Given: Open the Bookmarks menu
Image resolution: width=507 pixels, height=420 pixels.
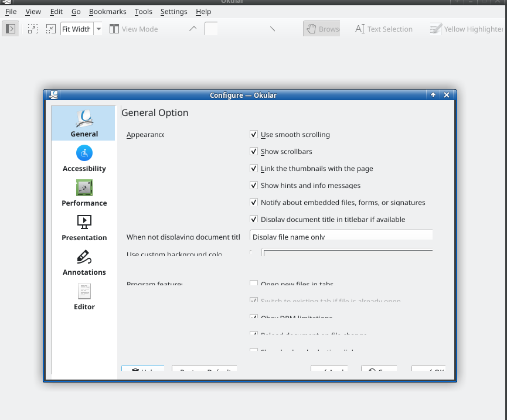Looking at the screenshot, I should click(x=107, y=12).
